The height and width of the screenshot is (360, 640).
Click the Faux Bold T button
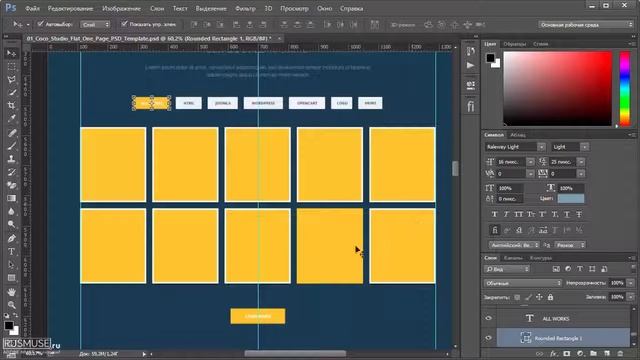coord(494,214)
